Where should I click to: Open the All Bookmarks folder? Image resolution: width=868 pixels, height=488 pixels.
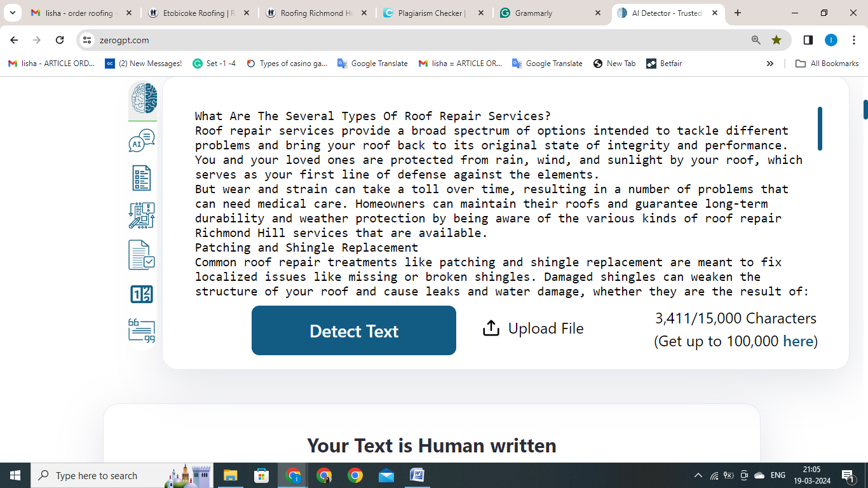[x=827, y=64]
